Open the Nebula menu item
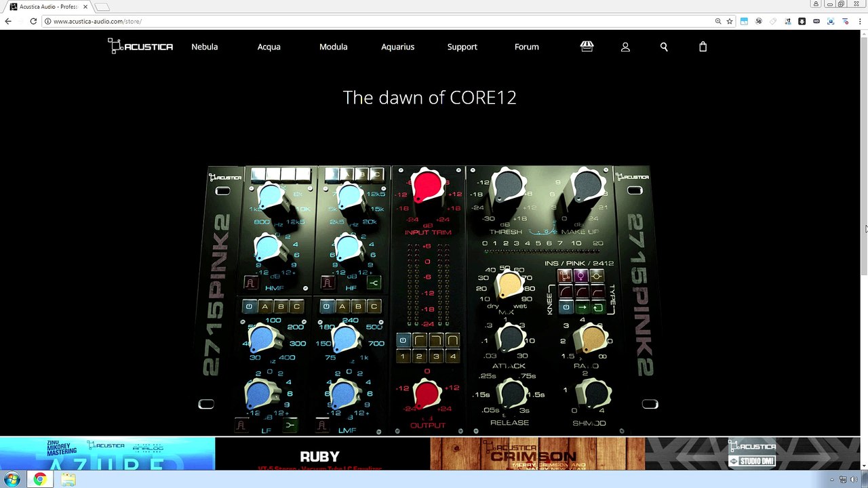This screenshot has height=488, width=868. click(x=204, y=47)
